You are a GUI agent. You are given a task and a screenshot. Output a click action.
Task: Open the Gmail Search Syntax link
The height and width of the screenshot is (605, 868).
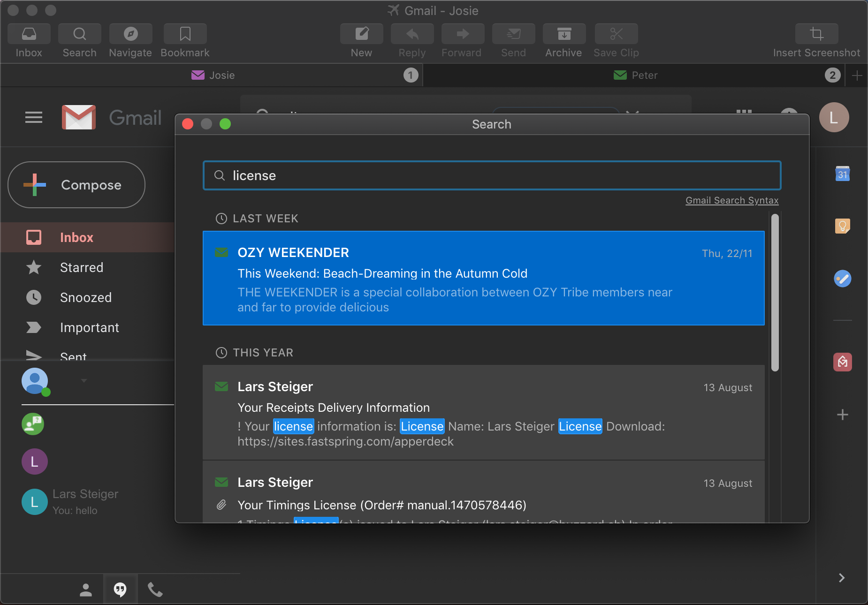coord(732,200)
